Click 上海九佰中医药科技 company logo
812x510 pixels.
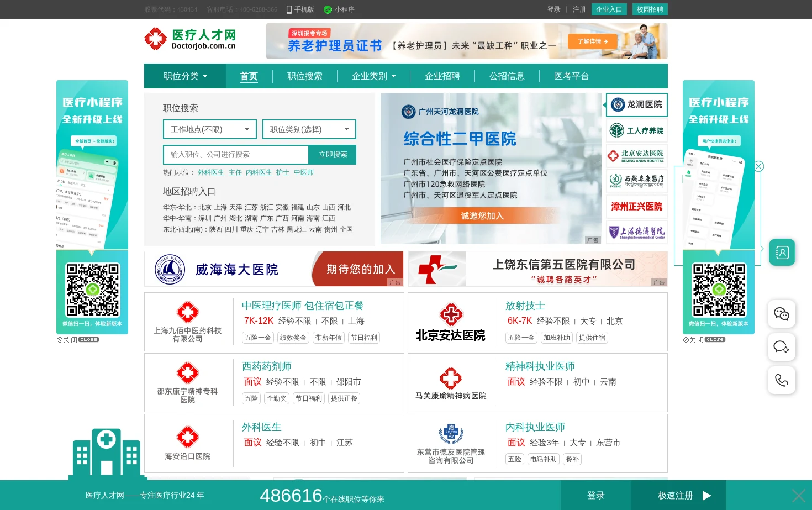[187, 312]
